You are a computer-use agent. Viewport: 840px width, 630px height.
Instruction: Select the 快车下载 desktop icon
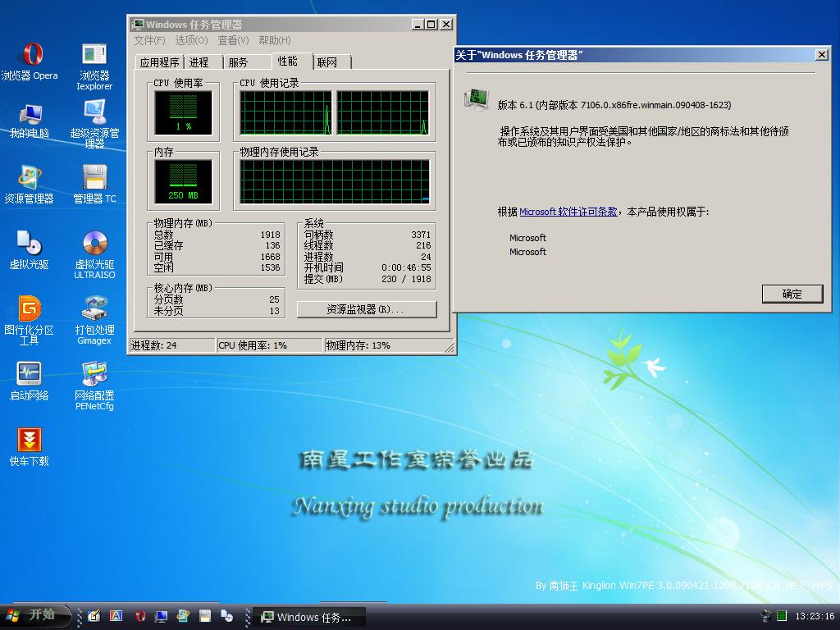30,447
